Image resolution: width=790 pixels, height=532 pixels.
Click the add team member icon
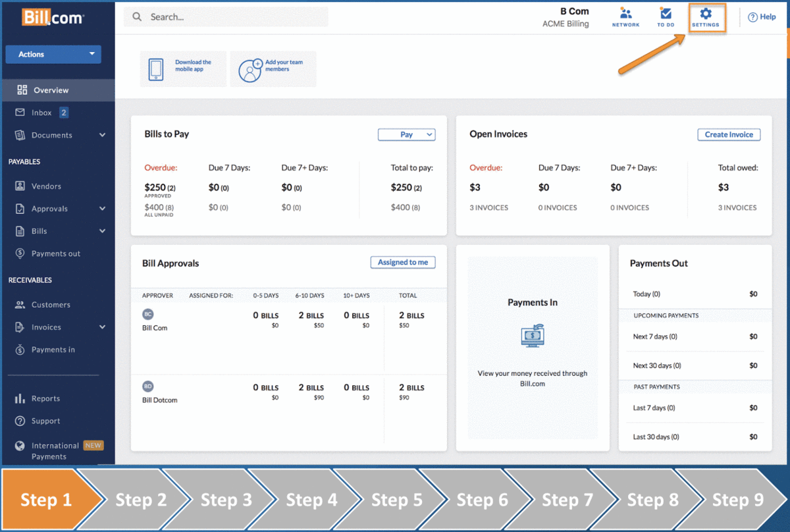[250, 70]
